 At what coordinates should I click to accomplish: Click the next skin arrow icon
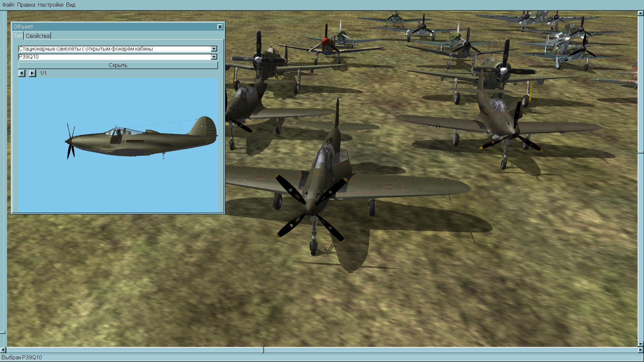coord(32,73)
